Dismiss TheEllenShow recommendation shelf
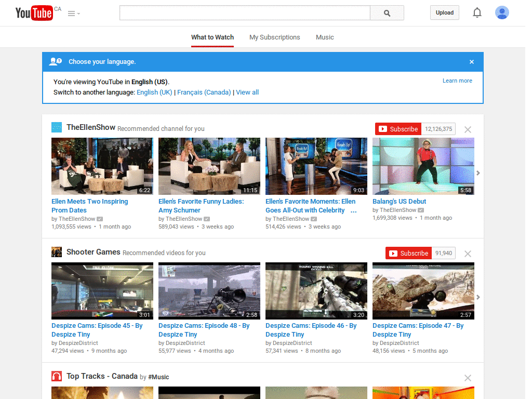Viewport: 532px width, 399px height. click(468, 129)
